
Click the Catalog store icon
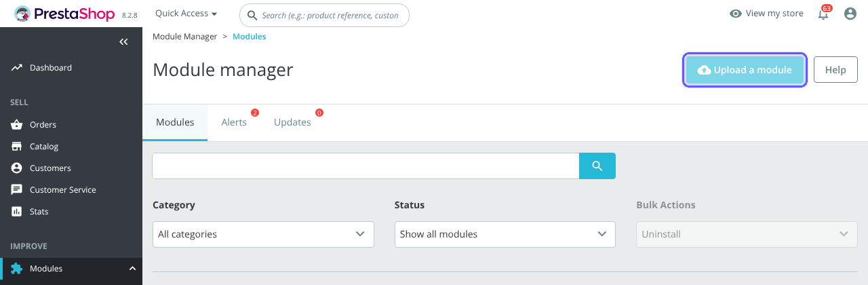[17, 147]
